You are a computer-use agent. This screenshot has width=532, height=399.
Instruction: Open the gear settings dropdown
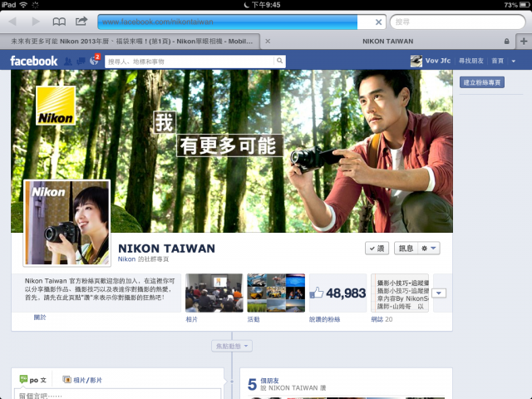coord(429,249)
